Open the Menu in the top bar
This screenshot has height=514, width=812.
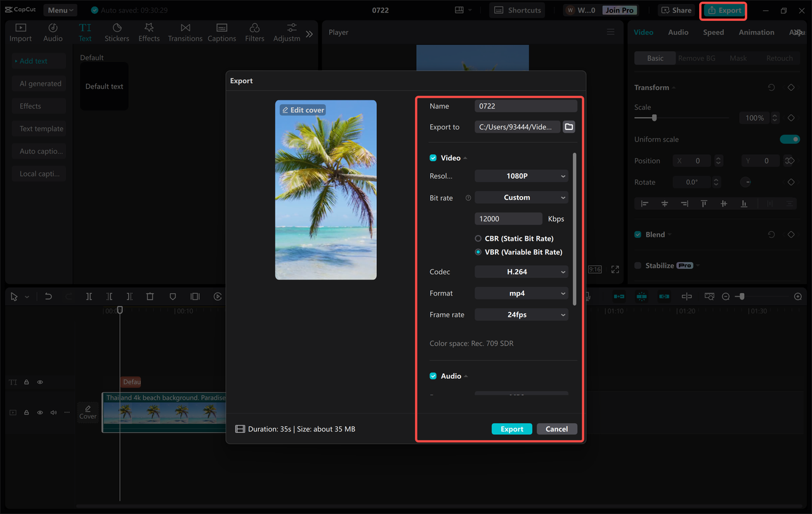60,10
